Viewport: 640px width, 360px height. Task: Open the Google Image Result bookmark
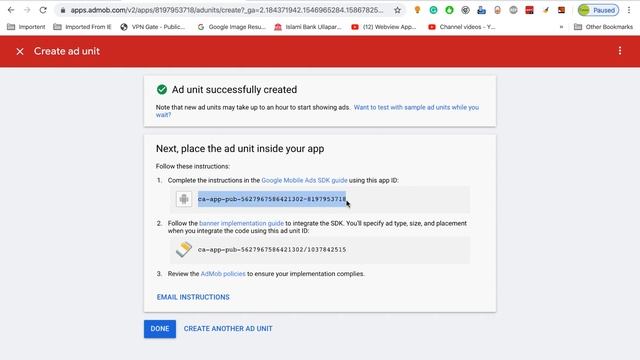tap(231, 27)
